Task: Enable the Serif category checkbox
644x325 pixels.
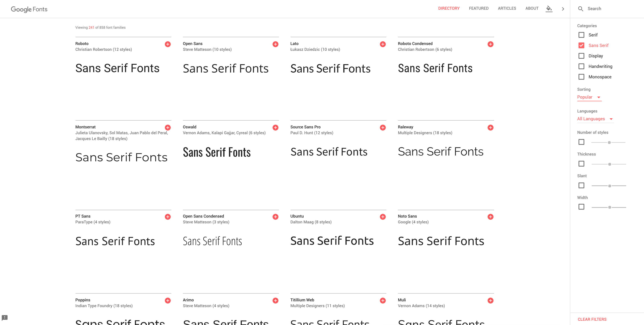Action: 581,35
